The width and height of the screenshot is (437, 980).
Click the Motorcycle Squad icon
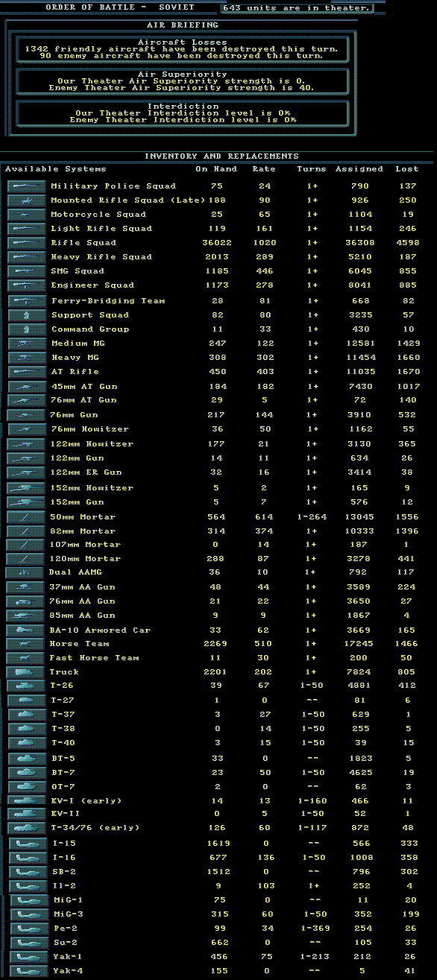pyautogui.click(x=26, y=215)
